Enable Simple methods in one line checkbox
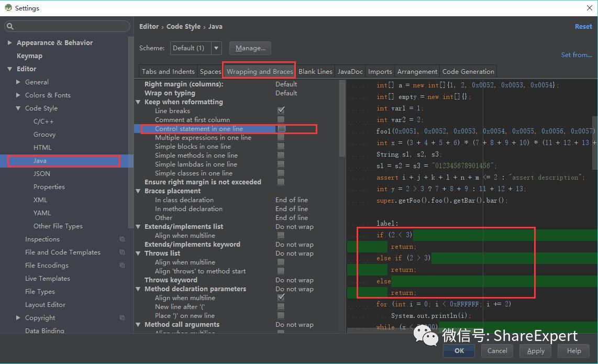 [281, 156]
